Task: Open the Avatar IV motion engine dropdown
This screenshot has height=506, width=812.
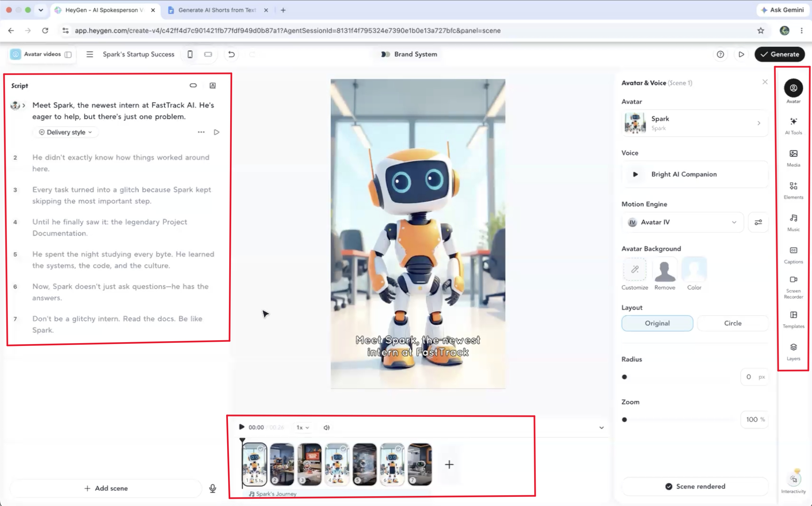Action: click(x=682, y=222)
